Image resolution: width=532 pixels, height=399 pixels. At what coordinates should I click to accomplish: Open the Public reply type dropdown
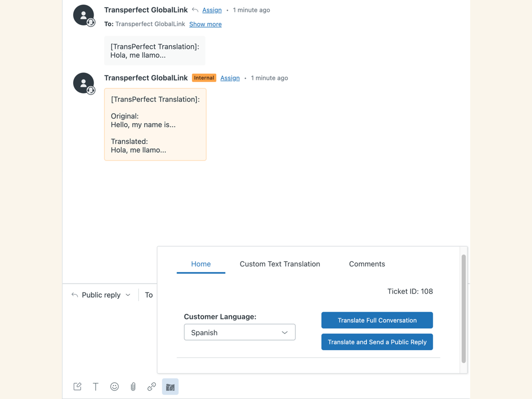pos(101,295)
